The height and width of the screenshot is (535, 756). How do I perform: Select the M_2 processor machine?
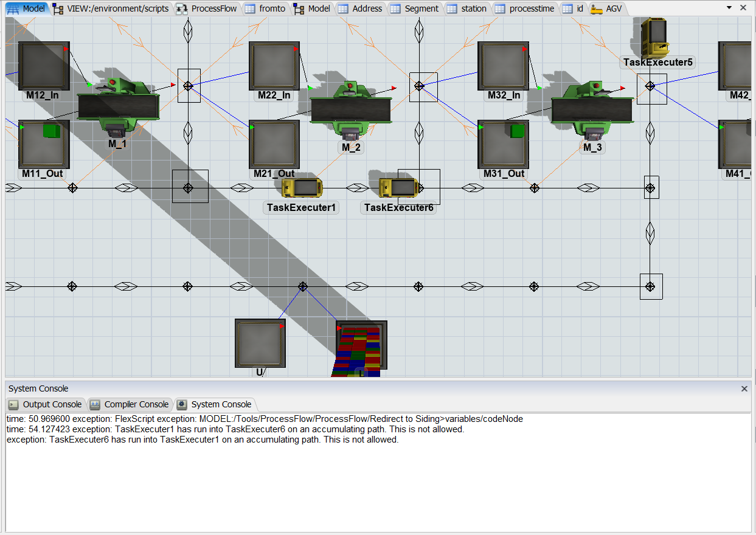click(351, 110)
